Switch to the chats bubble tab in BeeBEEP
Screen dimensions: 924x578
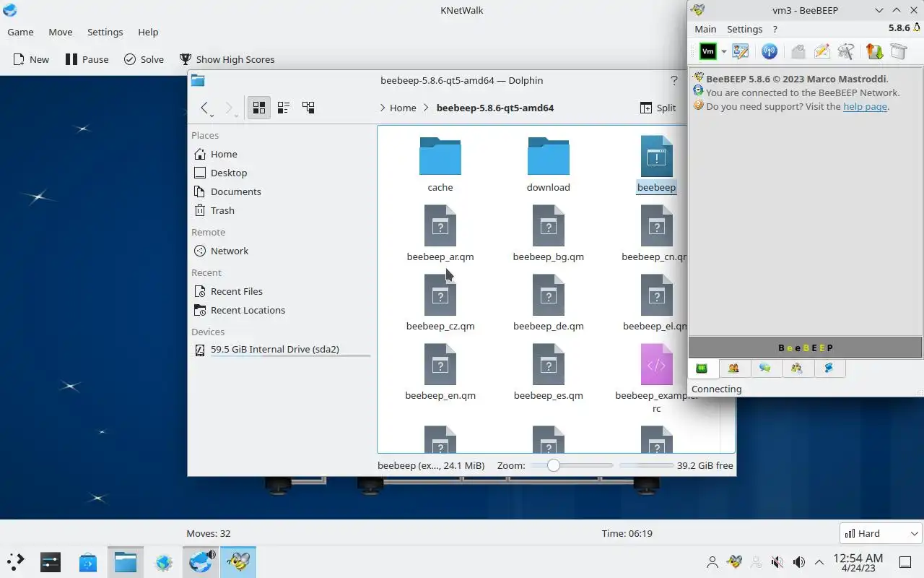point(765,368)
